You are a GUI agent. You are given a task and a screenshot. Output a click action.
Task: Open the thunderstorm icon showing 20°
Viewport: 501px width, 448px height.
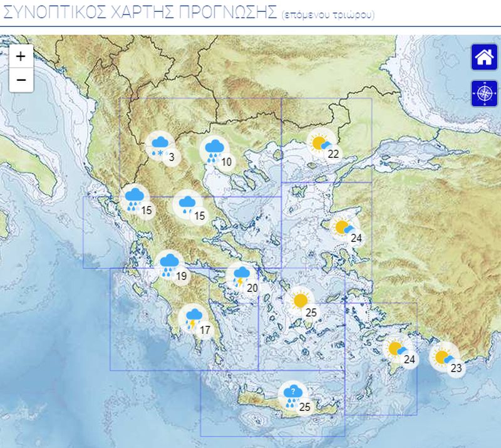pyautogui.click(x=240, y=276)
